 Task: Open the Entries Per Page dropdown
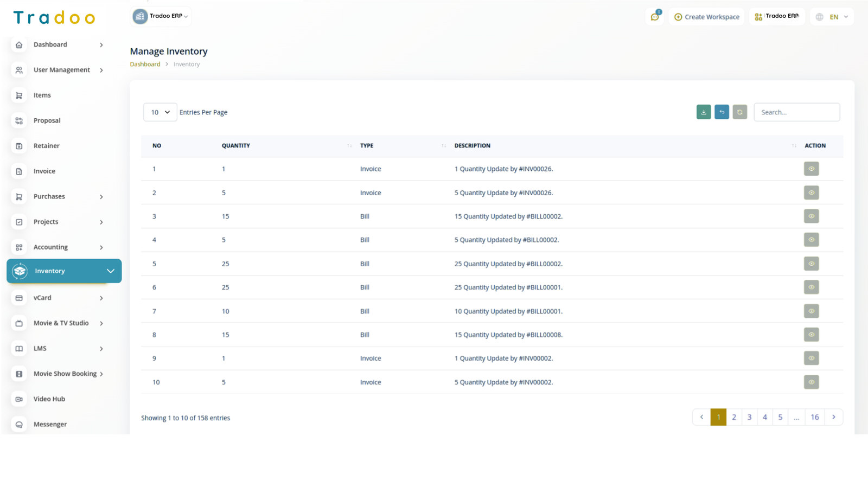(x=160, y=112)
